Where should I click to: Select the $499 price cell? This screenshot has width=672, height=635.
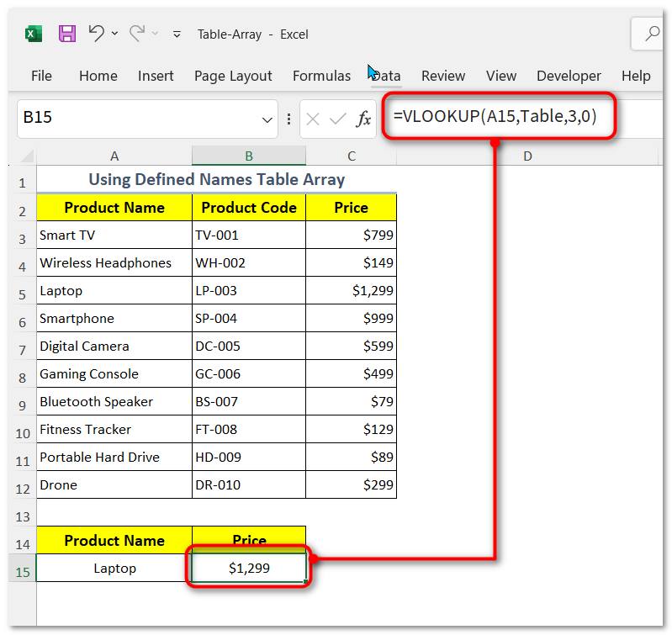pyautogui.click(x=351, y=373)
